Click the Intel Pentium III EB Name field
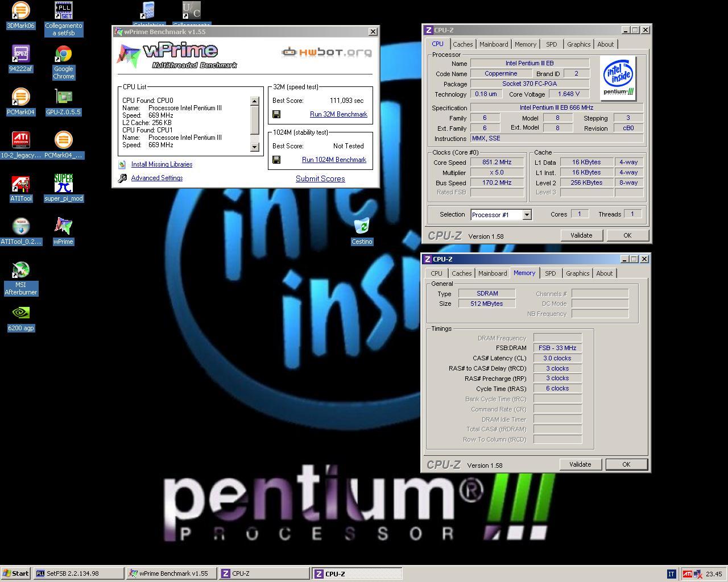 pos(530,63)
